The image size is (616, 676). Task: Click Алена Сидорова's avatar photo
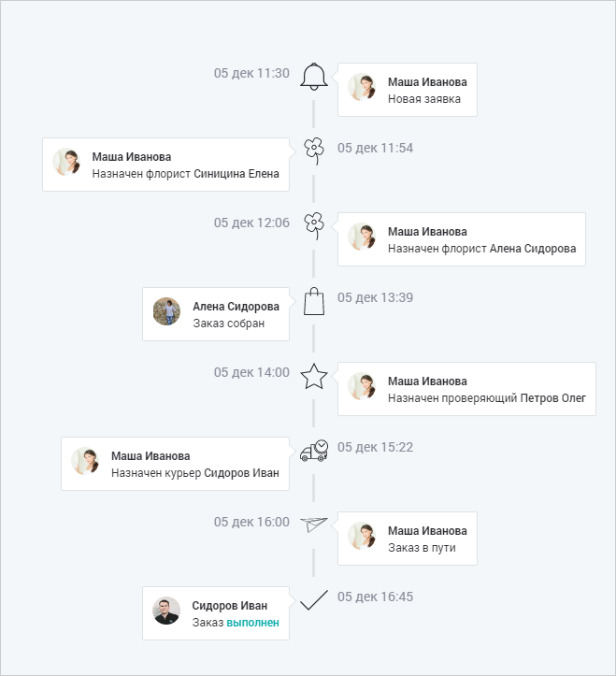tap(166, 311)
